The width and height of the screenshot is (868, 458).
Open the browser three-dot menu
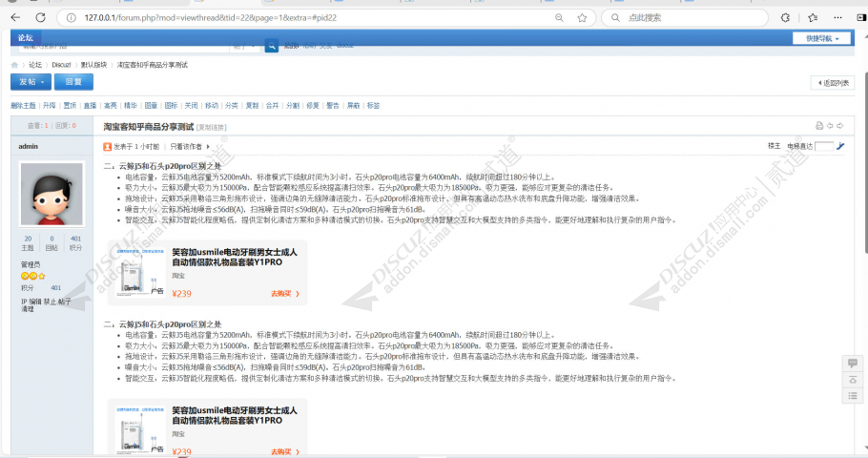(x=837, y=18)
